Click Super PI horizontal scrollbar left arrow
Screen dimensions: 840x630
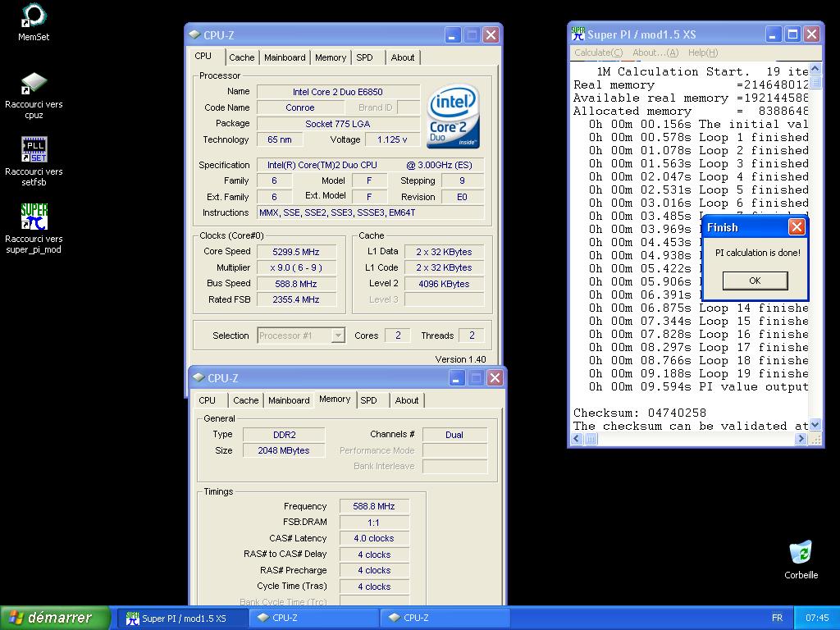(577, 440)
